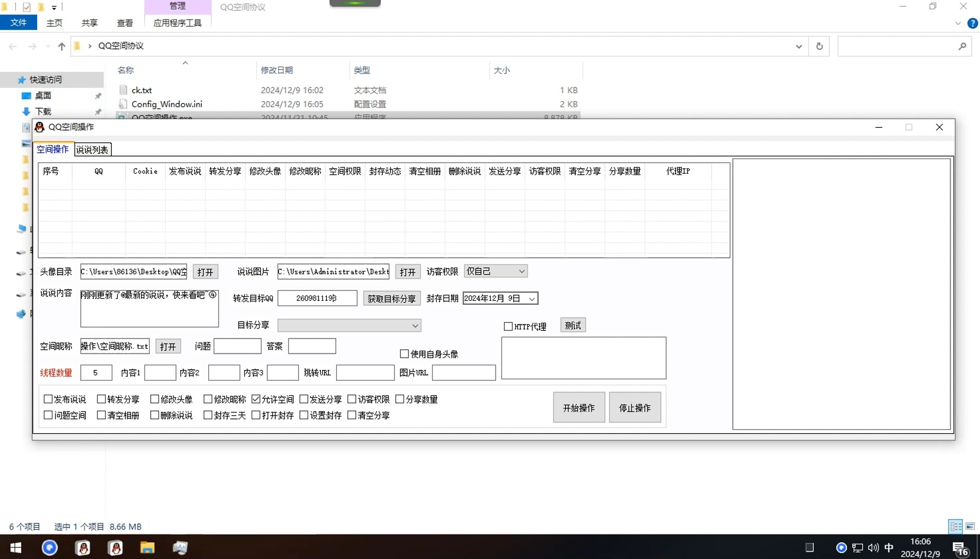Click 问题 input field
This screenshot has height=559, width=980.
coord(237,346)
